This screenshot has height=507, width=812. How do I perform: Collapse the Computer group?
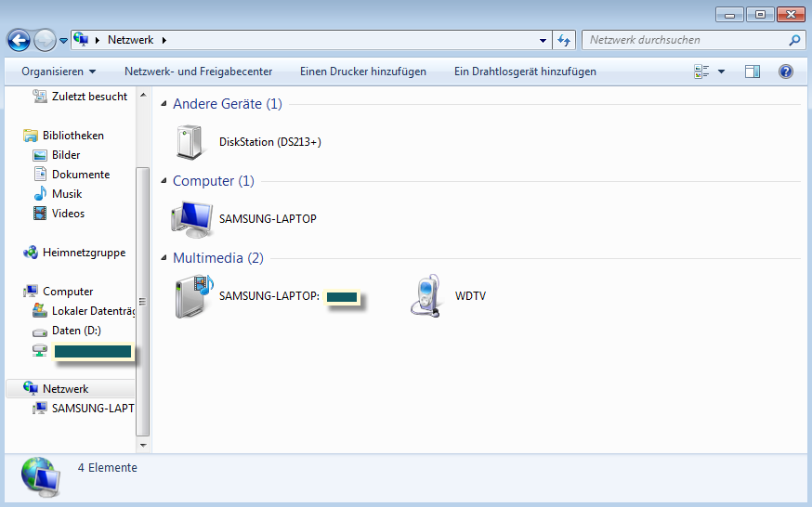pos(164,180)
